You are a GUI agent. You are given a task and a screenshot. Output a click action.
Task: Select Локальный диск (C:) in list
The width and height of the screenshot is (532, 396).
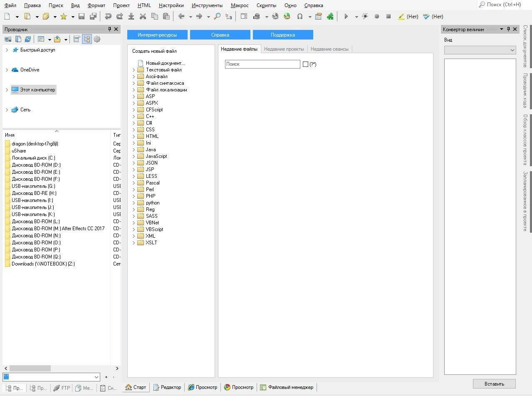(33, 158)
